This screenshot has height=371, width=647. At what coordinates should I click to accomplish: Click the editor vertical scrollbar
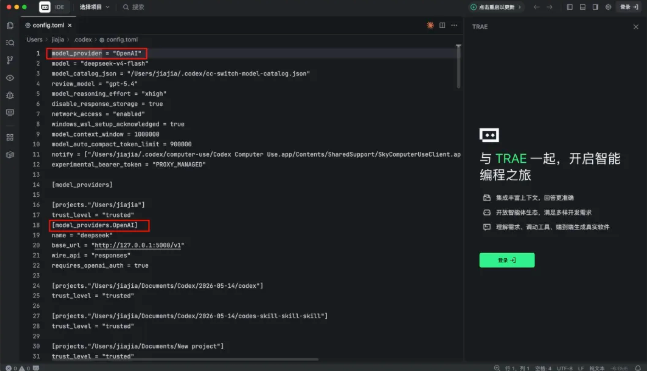point(458,66)
